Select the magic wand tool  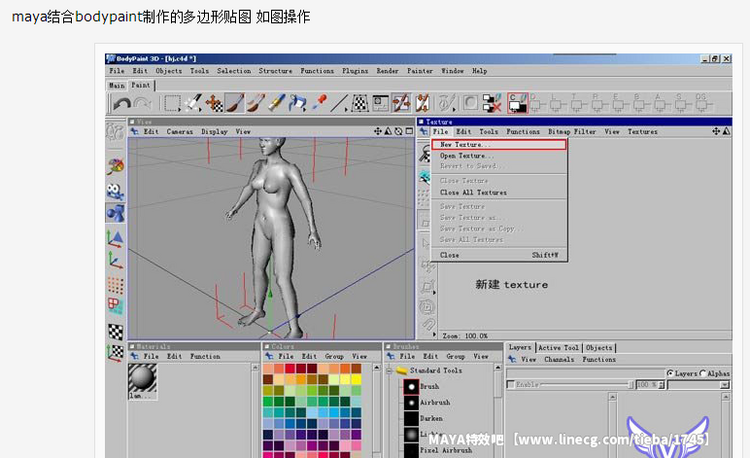(193, 103)
